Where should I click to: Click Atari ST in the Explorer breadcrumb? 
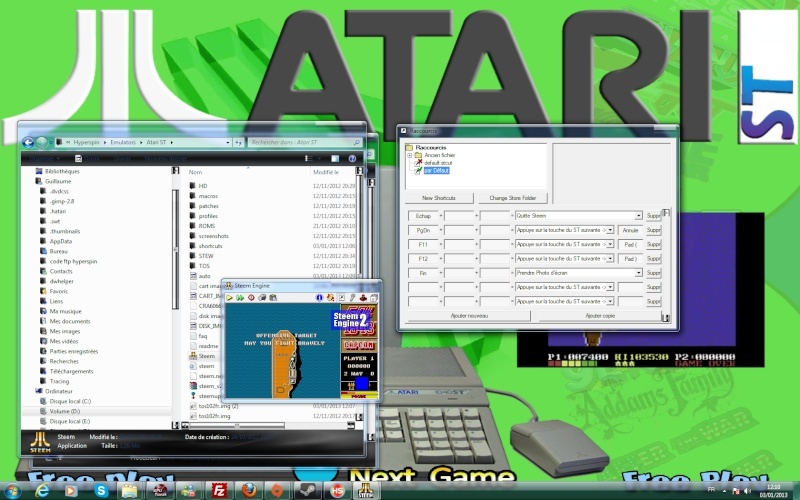156,142
